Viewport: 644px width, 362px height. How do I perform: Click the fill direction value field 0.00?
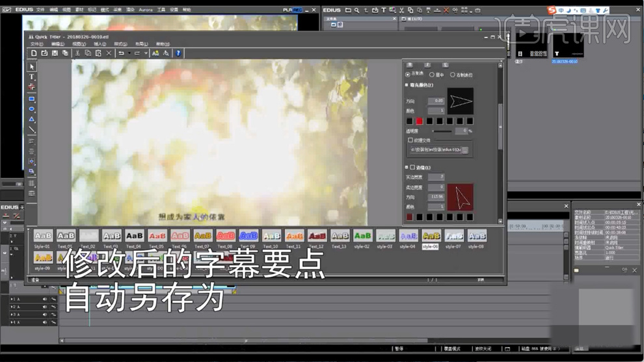click(x=436, y=101)
